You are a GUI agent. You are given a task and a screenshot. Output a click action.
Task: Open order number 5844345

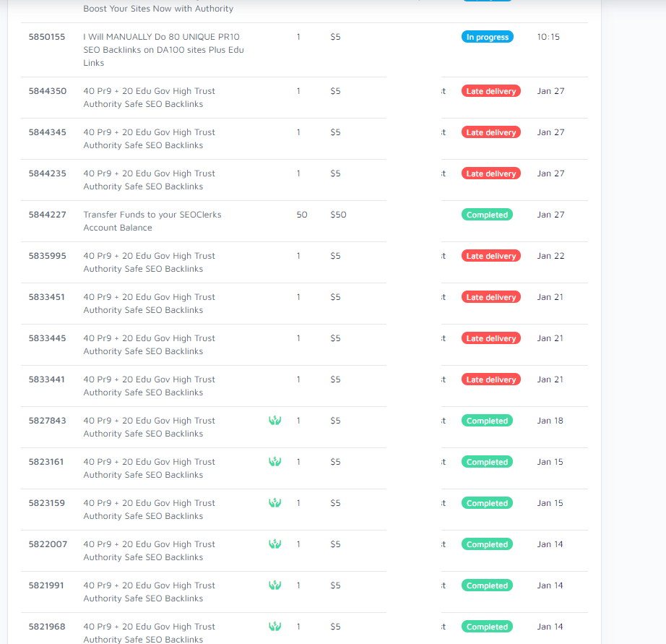click(x=48, y=132)
